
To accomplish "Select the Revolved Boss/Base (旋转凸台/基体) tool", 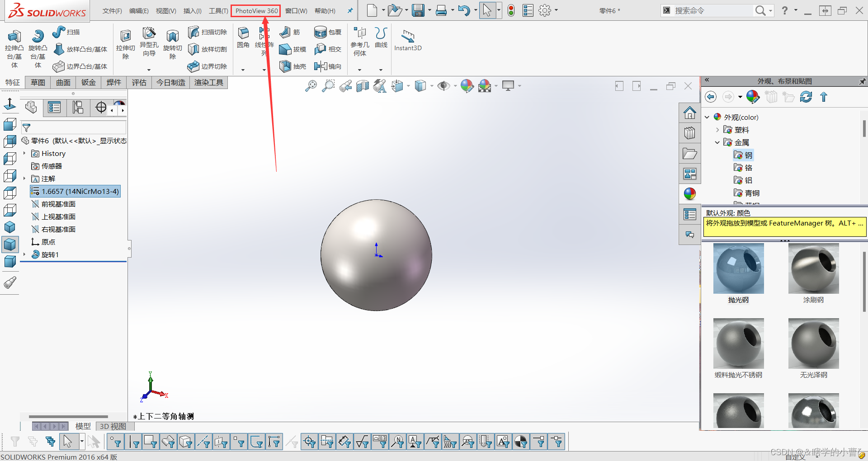I will [x=38, y=48].
